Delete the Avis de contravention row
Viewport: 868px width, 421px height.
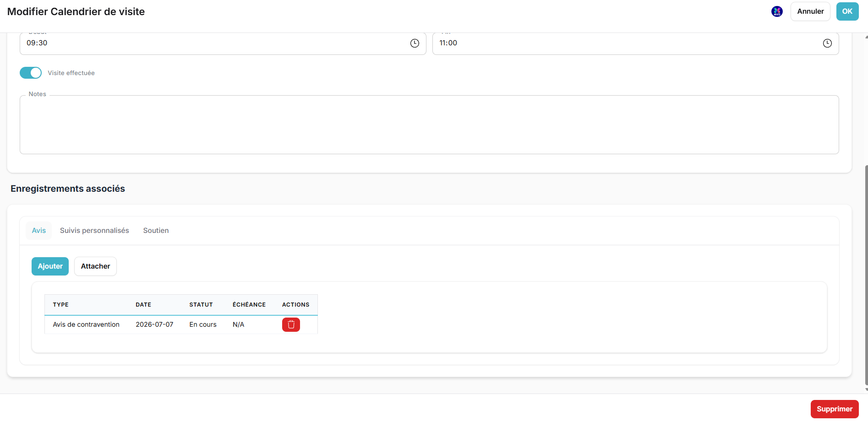291,324
